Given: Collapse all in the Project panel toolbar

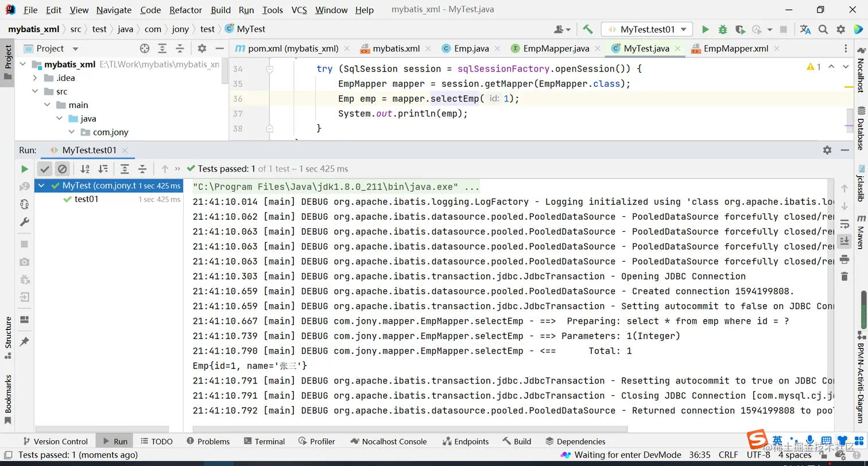Looking at the screenshot, I should [180, 49].
